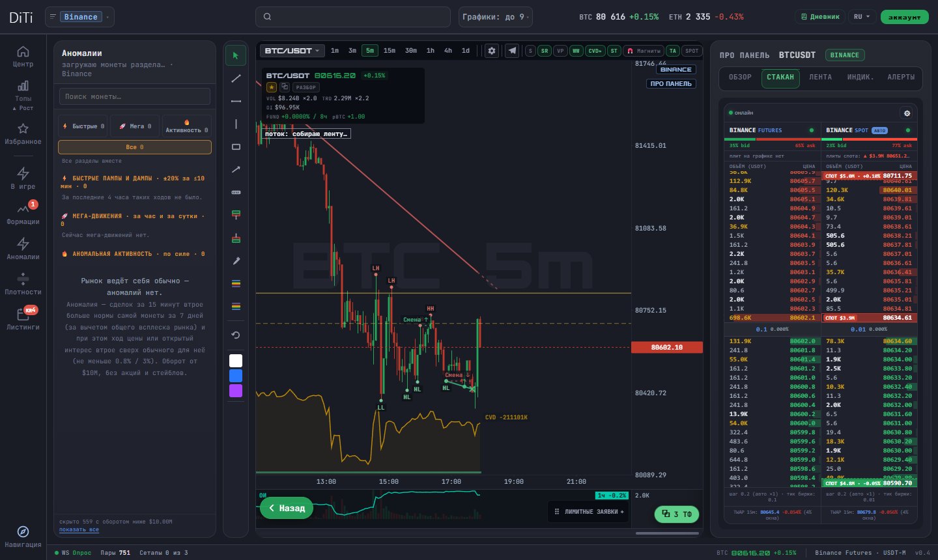Toggle the TA indicator chip
This screenshot has width=938, height=560.
(x=673, y=51)
